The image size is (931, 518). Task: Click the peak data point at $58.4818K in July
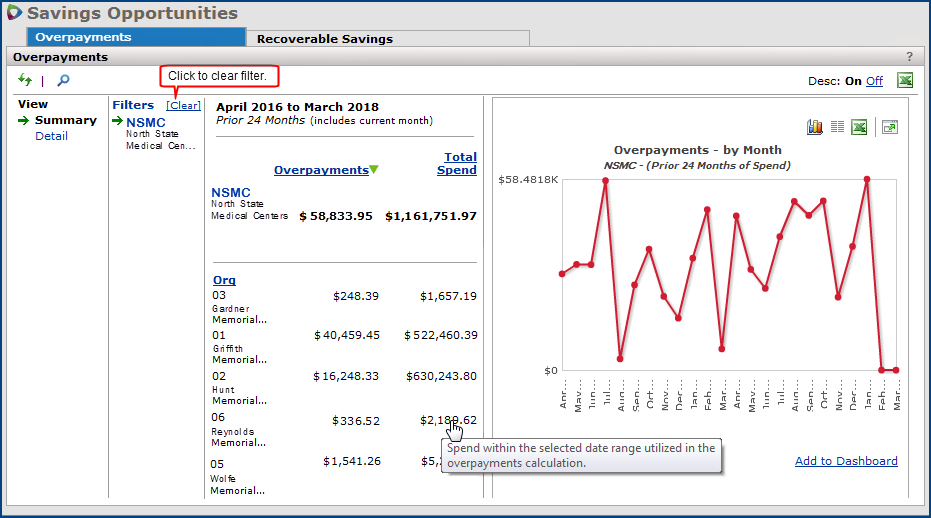click(606, 181)
